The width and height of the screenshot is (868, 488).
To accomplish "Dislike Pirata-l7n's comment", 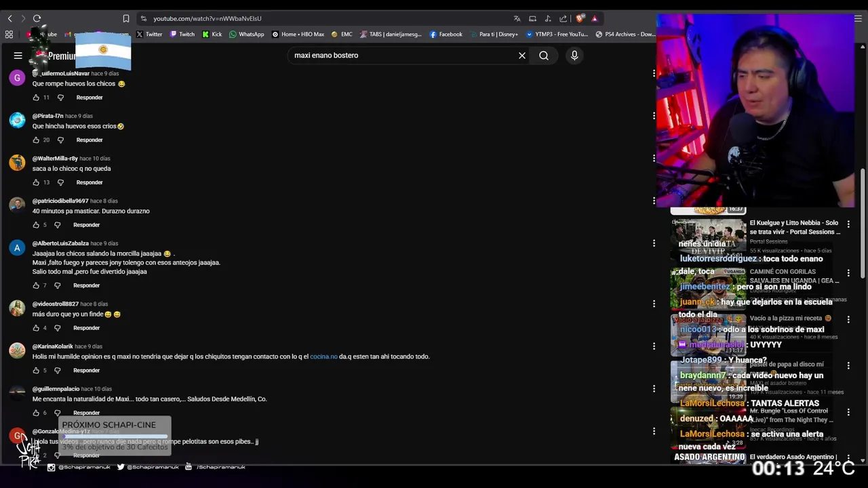I will (x=60, y=140).
